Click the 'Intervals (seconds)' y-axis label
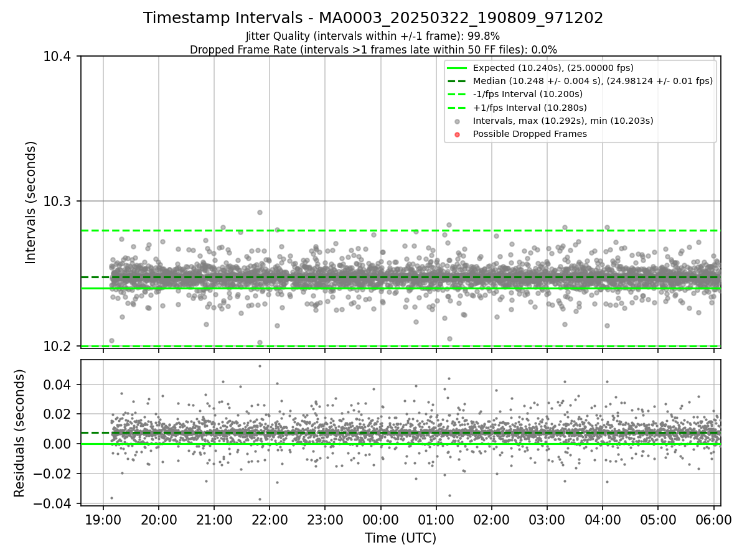Image resolution: width=747 pixels, height=560 pixels. [x=31, y=202]
